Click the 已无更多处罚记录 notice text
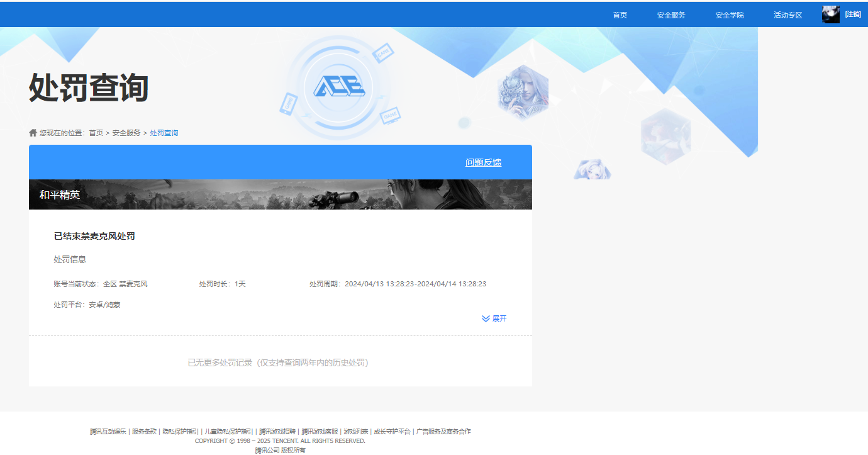The image size is (868, 455). click(281, 363)
